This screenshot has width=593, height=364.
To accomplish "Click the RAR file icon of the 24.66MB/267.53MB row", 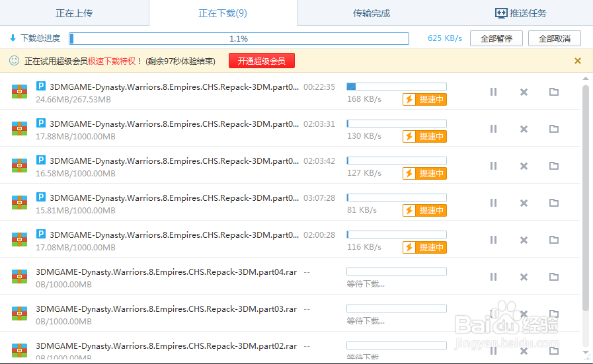I will coord(19,91).
